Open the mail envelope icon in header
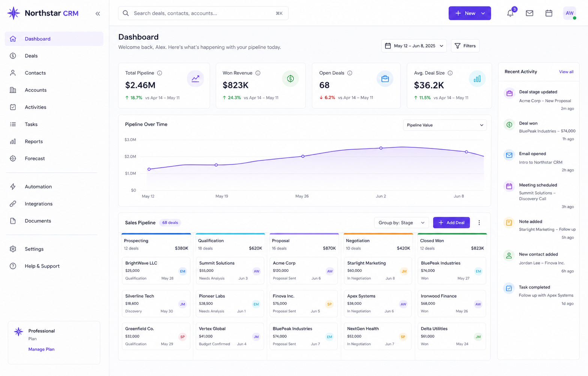Image resolution: width=588 pixels, height=376 pixels. [x=529, y=13]
